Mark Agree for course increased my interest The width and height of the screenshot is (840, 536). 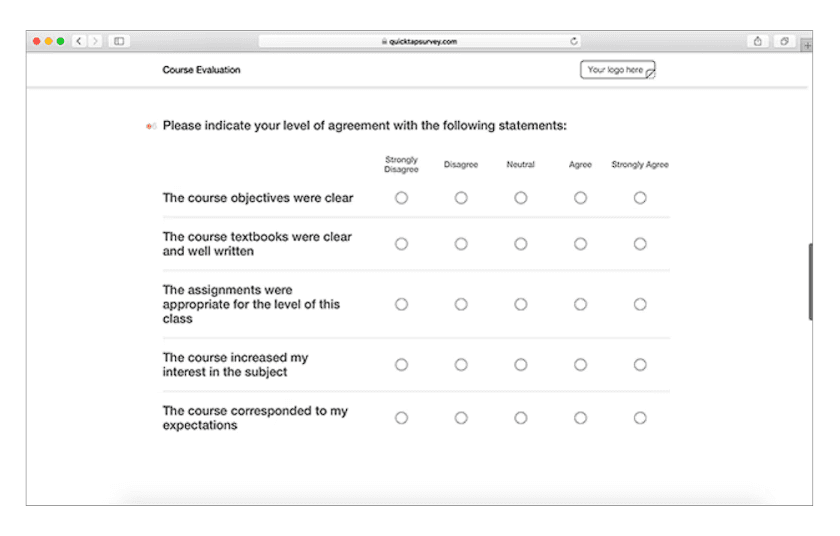pyautogui.click(x=580, y=365)
